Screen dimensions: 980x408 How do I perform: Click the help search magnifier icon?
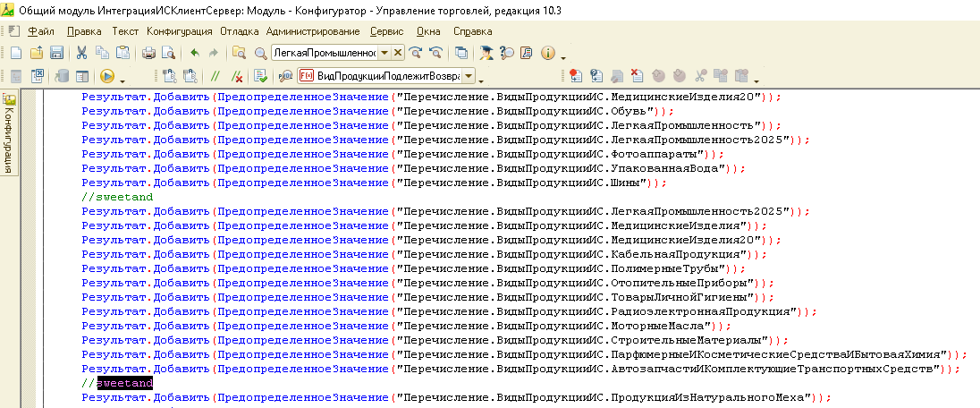tap(506, 53)
